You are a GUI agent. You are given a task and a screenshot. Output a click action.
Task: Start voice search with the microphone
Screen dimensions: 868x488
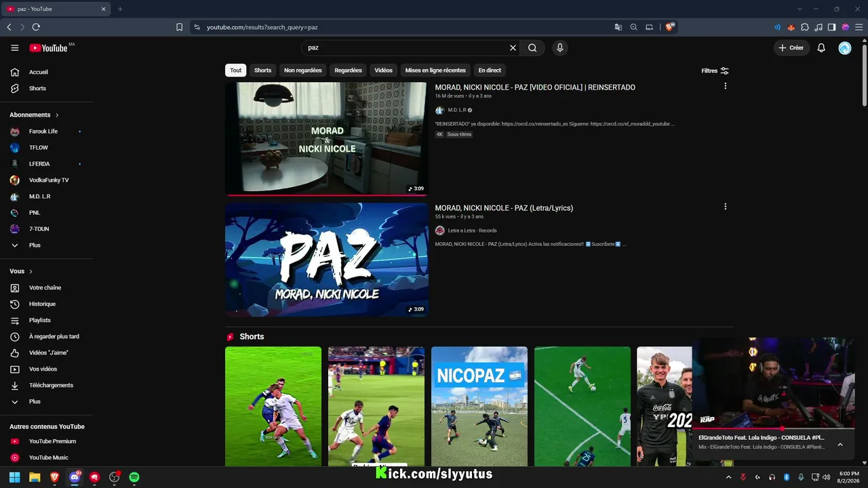coord(559,47)
